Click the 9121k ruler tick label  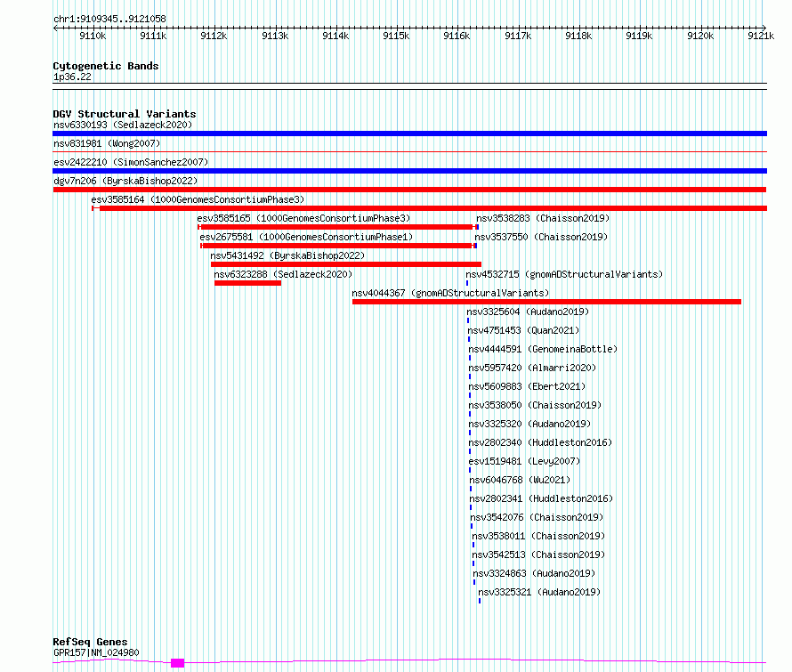click(761, 36)
